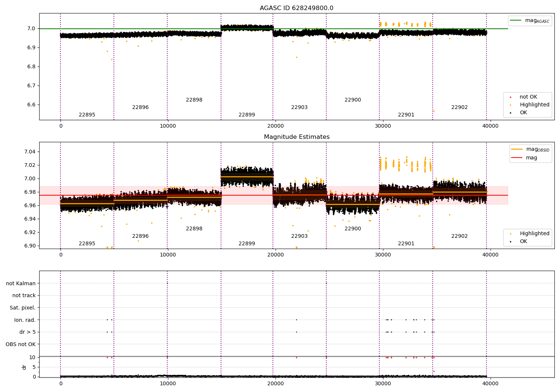The image size is (560, 392).
Task: Click obsid label 22903 in the top plot
Action: pyautogui.click(x=299, y=108)
